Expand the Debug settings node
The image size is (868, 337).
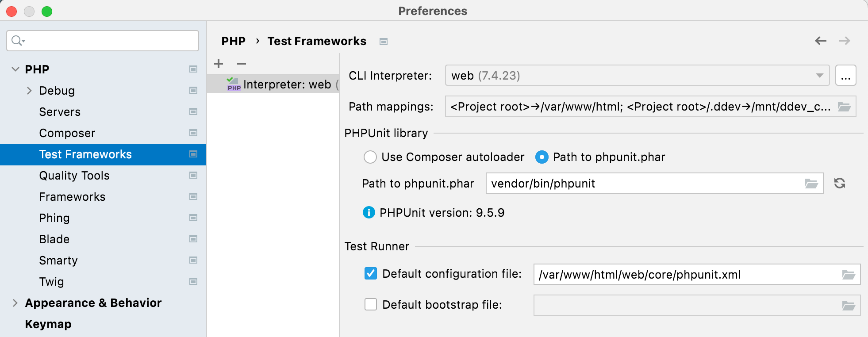tap(29, 90)
